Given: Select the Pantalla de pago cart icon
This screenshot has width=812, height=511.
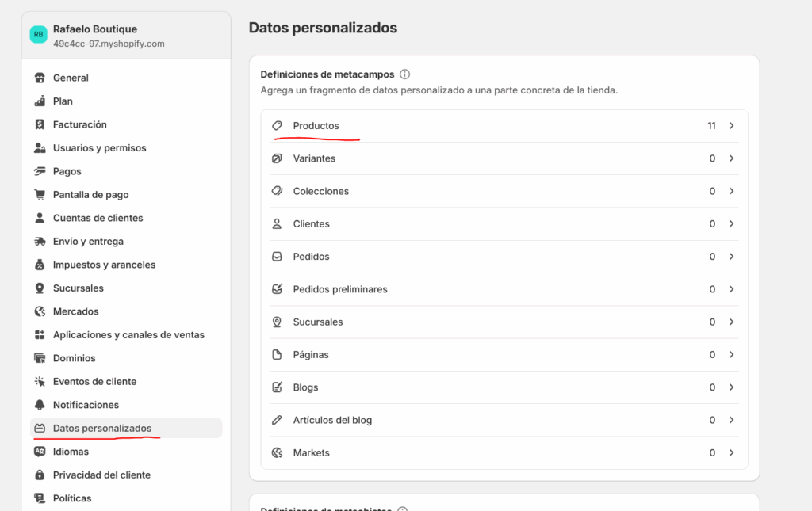Looking at the screenshot, I should point(40,195).
